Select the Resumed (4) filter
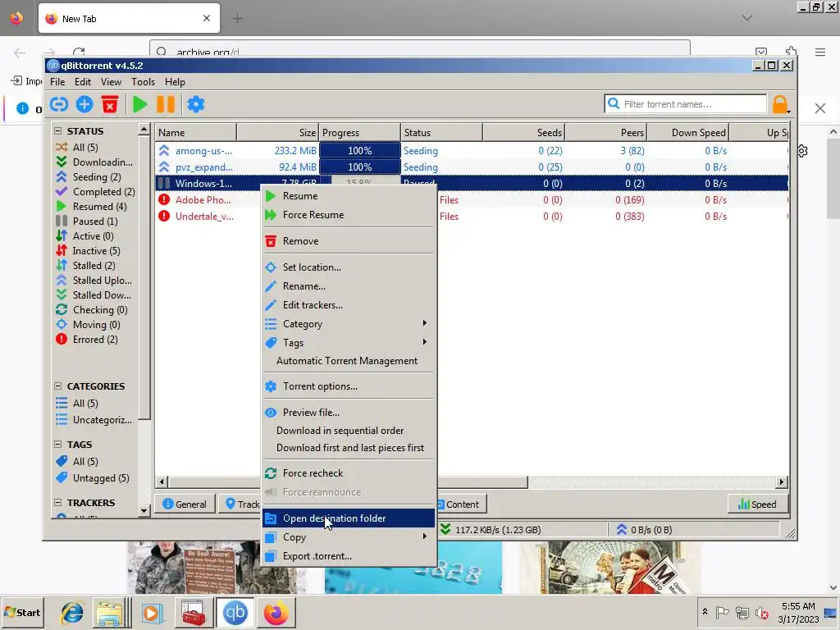Viewport: 840px width, 630px height. point(91,206)
